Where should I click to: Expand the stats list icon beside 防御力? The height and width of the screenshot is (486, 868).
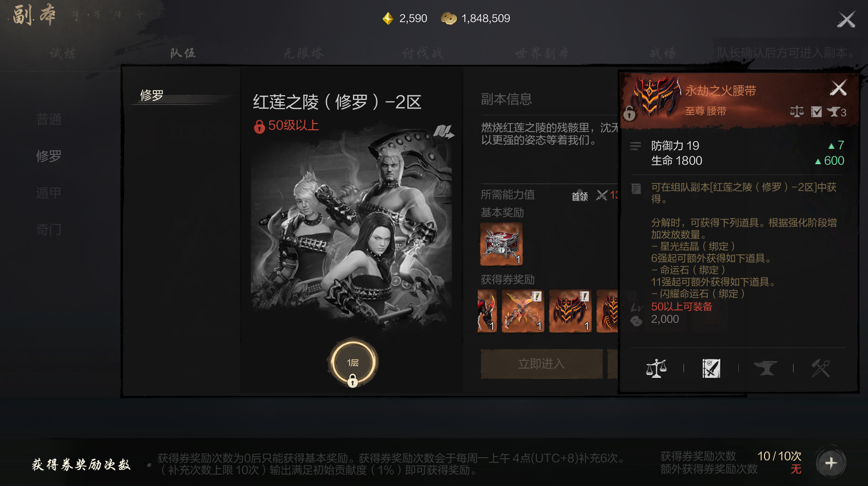pos(636,146)
